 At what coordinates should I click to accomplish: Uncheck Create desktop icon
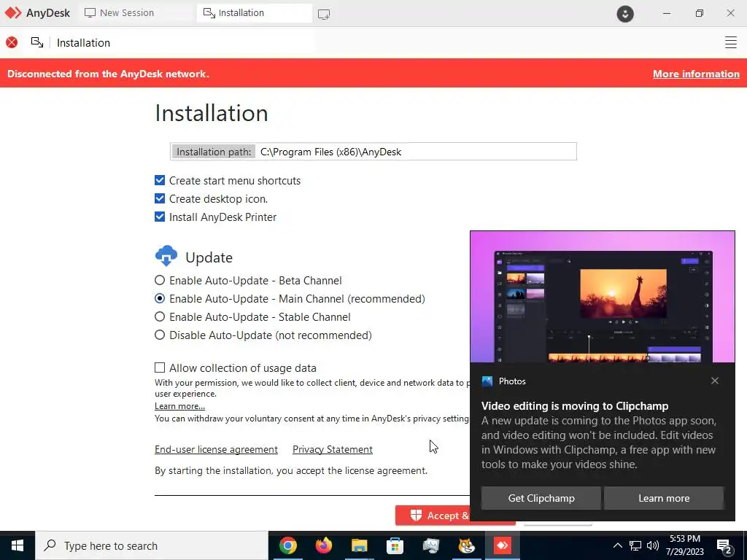tap(160, 198)
